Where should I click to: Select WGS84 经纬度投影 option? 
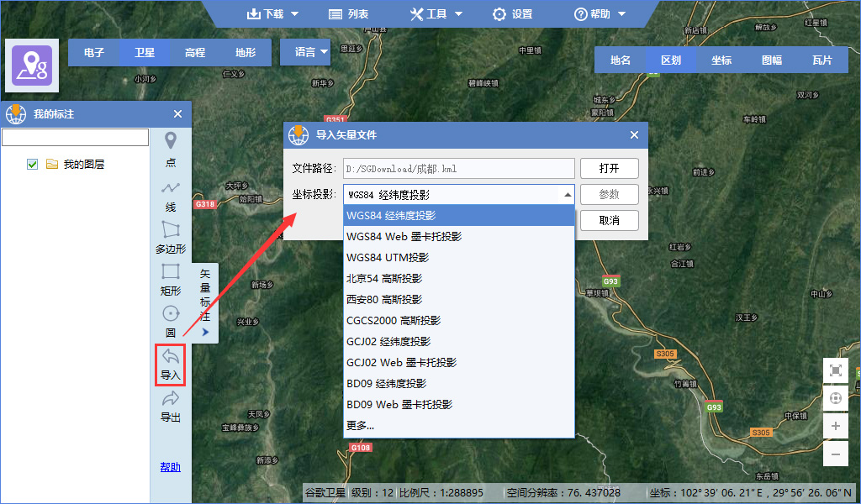pyautogui.click(x=459, y=216)
